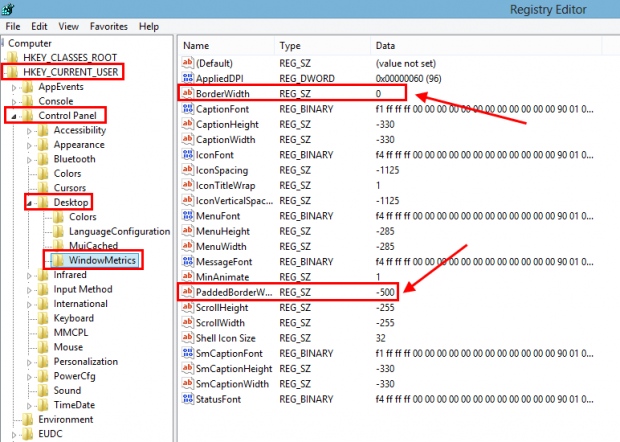
Task: Expand the International key arrow
Action: 29,304
